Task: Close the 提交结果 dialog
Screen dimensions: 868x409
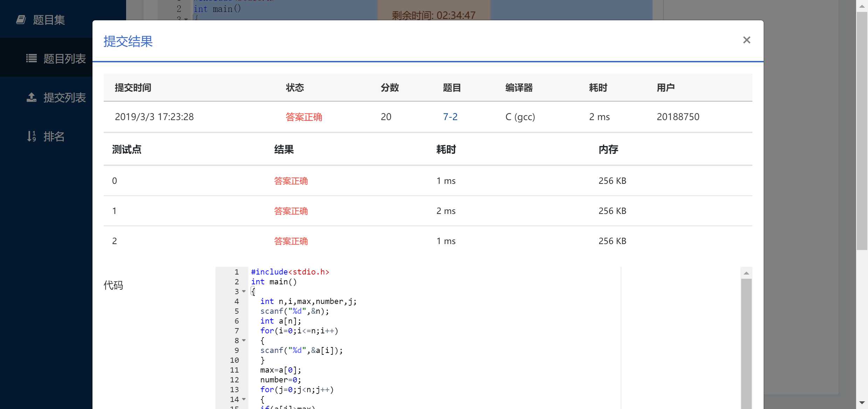Action: coord(746,40)
